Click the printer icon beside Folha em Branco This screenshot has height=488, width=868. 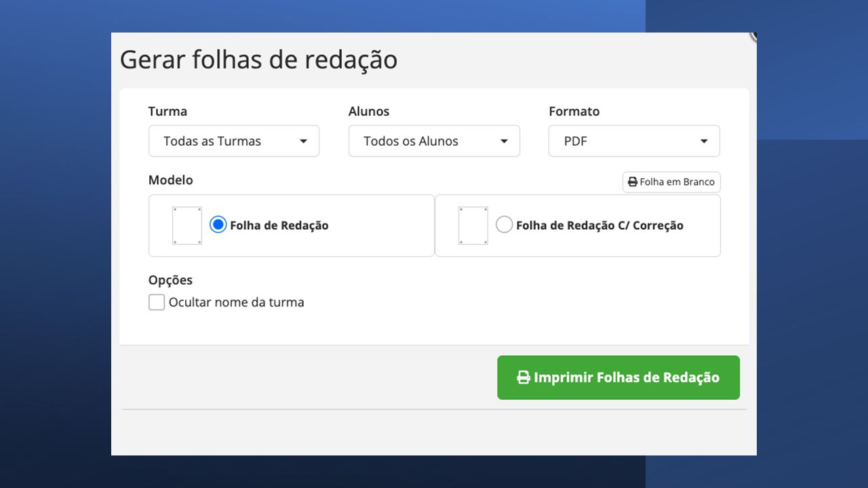click(x=633, y=182)
